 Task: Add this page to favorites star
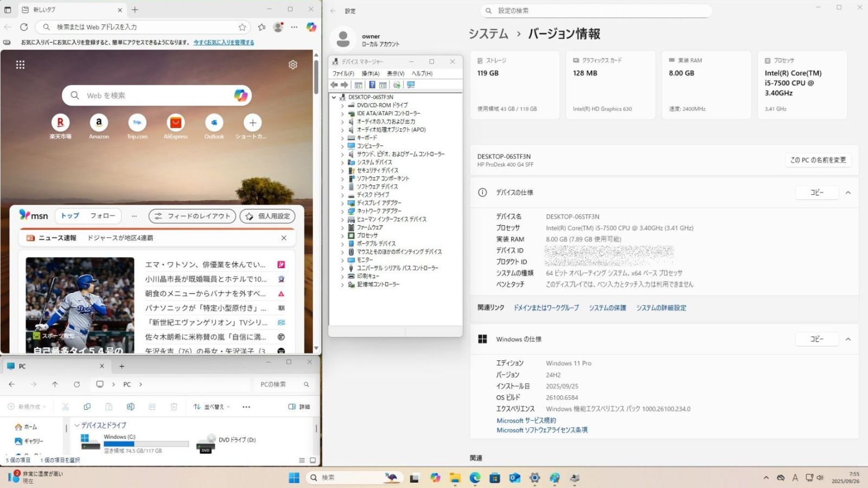click(242, 27)
